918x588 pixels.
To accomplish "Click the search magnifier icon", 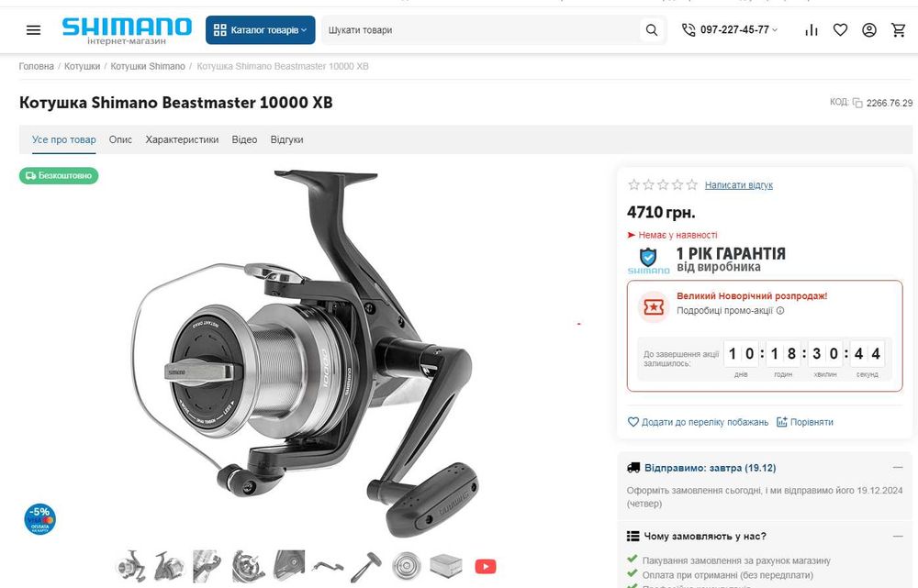I will tap(651, 30).
